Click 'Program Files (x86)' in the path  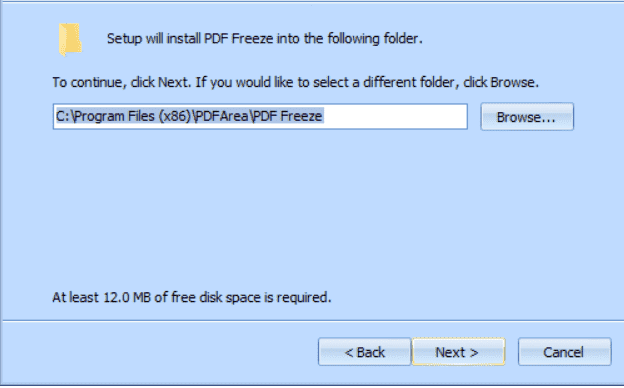coord(133,116)
